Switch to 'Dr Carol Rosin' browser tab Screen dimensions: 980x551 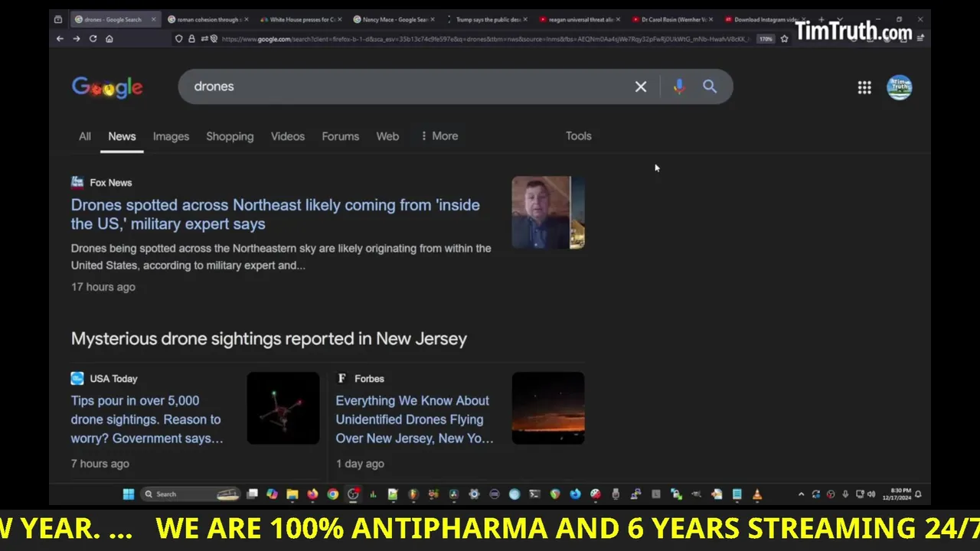click(671, 19)
